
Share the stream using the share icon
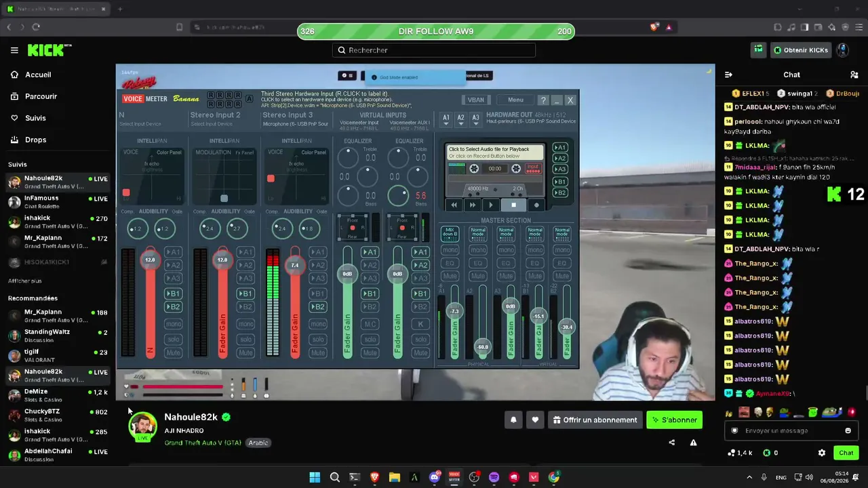671,443
